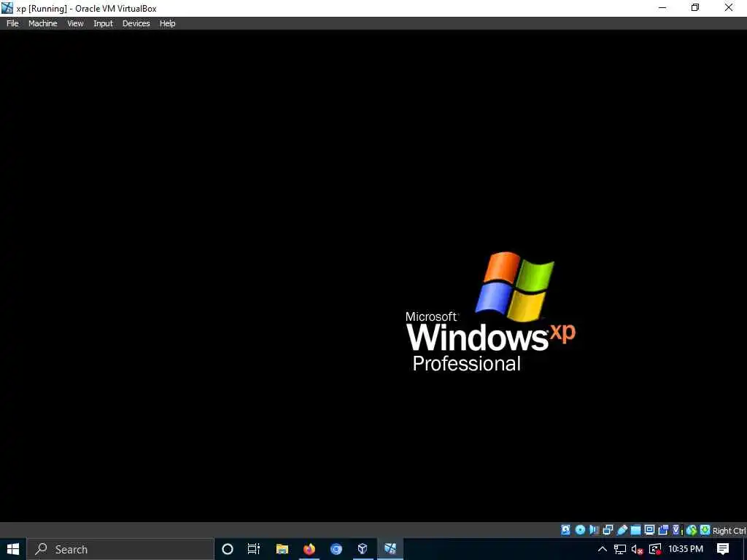Click the taskbar Search box
Image resolution: width=747 pixels, height=560 pixels.
(120, 549)
